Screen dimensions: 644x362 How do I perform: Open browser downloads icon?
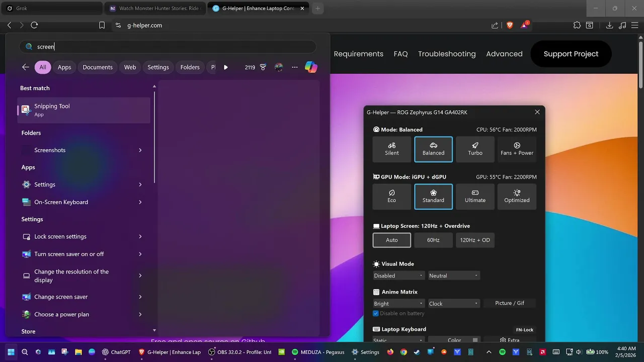pos(609,25)
